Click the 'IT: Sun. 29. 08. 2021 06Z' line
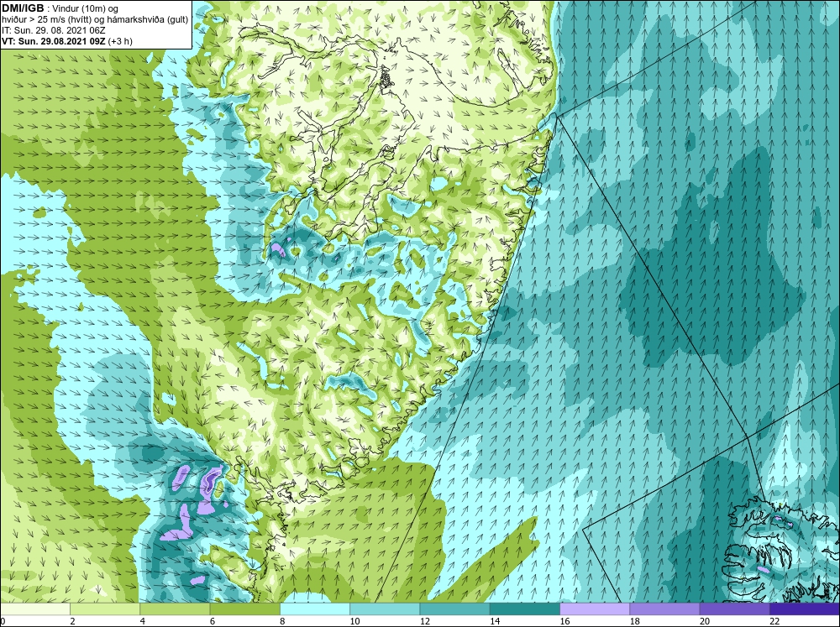The width and height of the screenshot is (840, 627). (x=54, y=30)
